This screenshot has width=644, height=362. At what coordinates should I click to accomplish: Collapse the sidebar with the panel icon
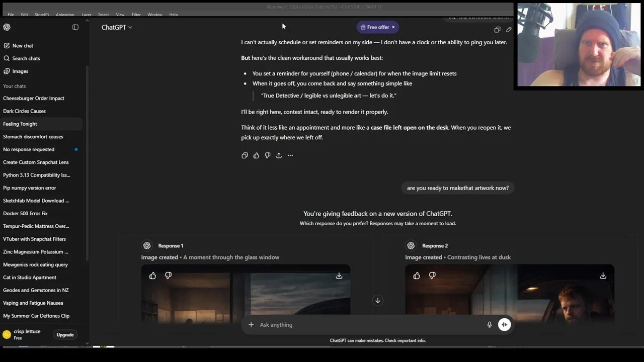point(75,27)
